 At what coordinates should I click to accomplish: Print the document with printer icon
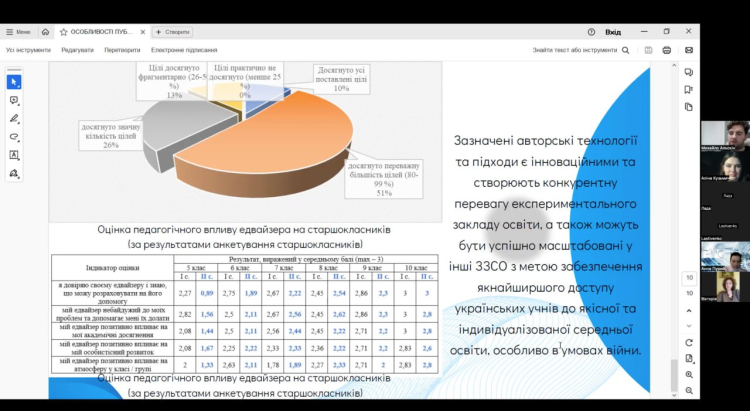coord(668,49)
